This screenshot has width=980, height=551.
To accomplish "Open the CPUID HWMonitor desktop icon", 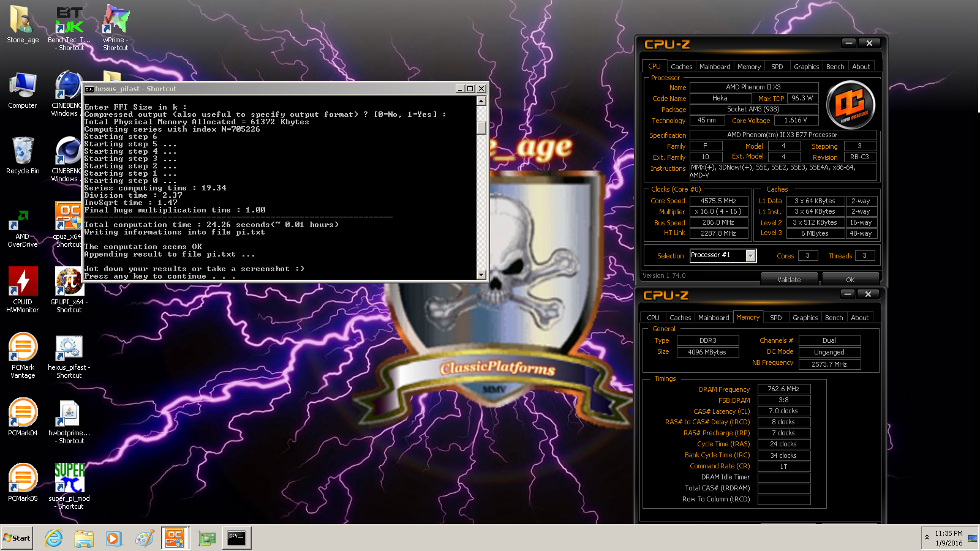I will 23,290.
